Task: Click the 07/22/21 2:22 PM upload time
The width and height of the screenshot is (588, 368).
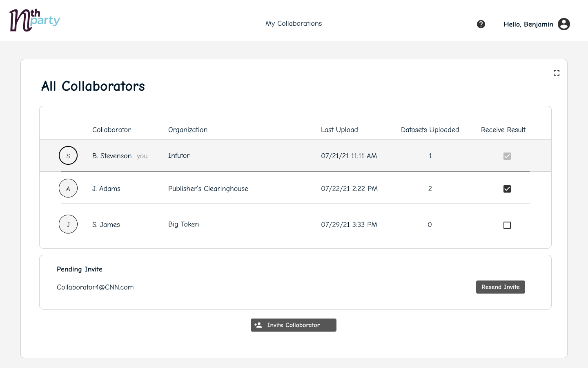Action: [350, 188]
